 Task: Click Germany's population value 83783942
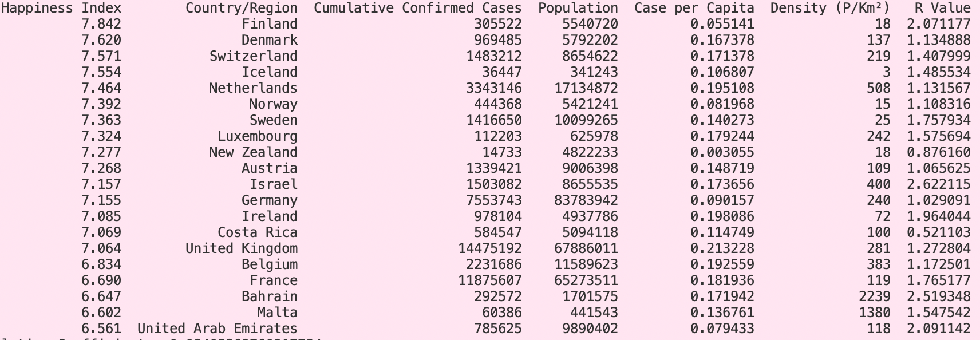pos(586,200)
